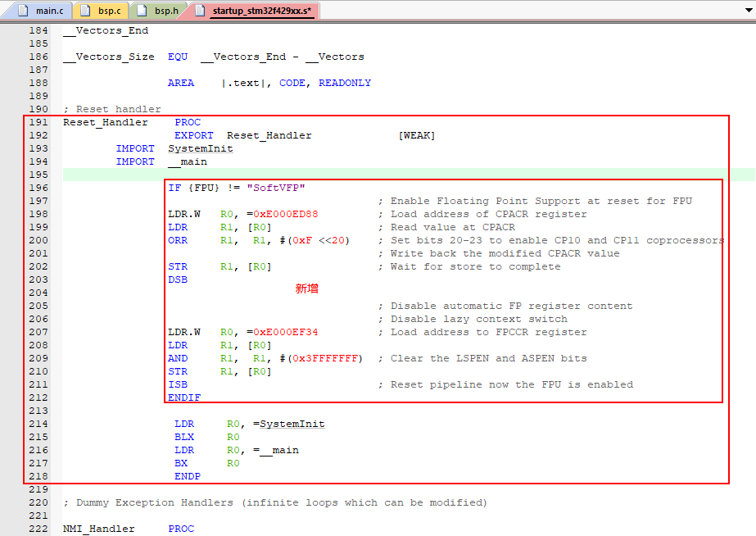756x536 pixels.
Task: Click the bsp.h file icon
Action: point(142,10)
